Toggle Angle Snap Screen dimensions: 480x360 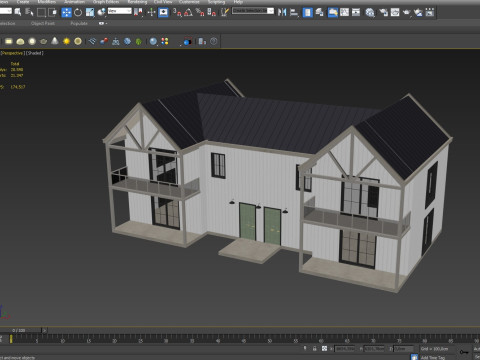pos(188,13)
